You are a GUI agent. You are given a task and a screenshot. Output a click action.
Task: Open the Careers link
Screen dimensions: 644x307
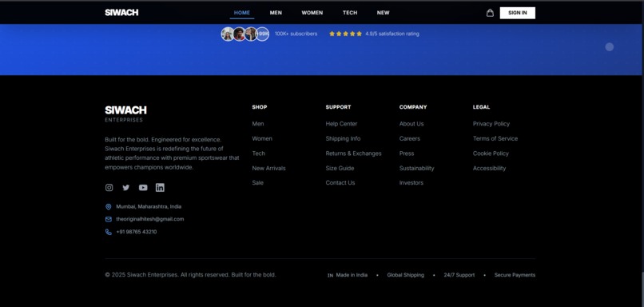coord(409,138)
